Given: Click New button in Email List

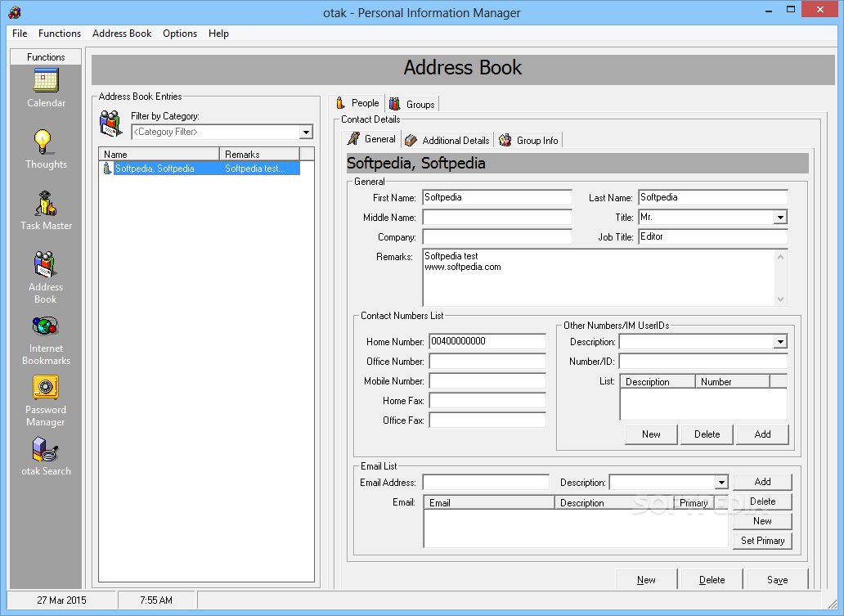Looking at the screenshot, I should coord(762,520).
